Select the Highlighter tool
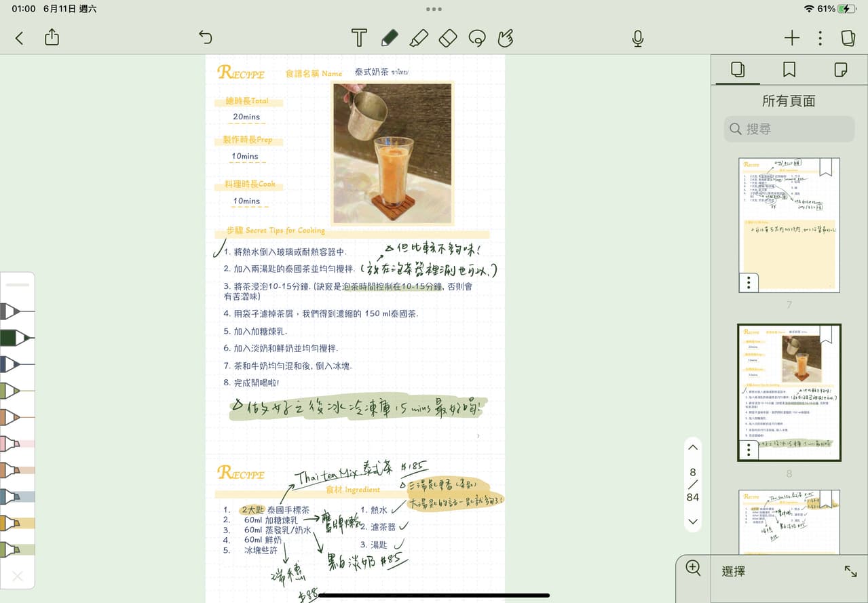This screenshot has width=868, height=603. click(x=419, y=38)
